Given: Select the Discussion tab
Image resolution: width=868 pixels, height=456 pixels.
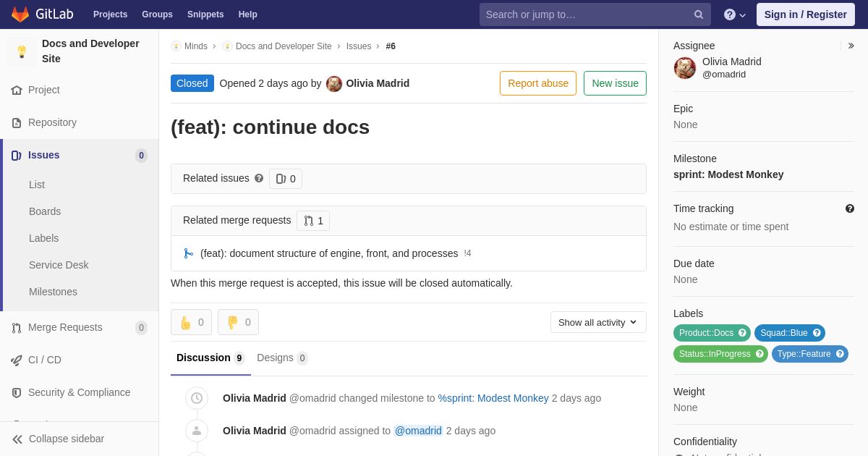Looking at the screenshot, I should coord(210,358).
